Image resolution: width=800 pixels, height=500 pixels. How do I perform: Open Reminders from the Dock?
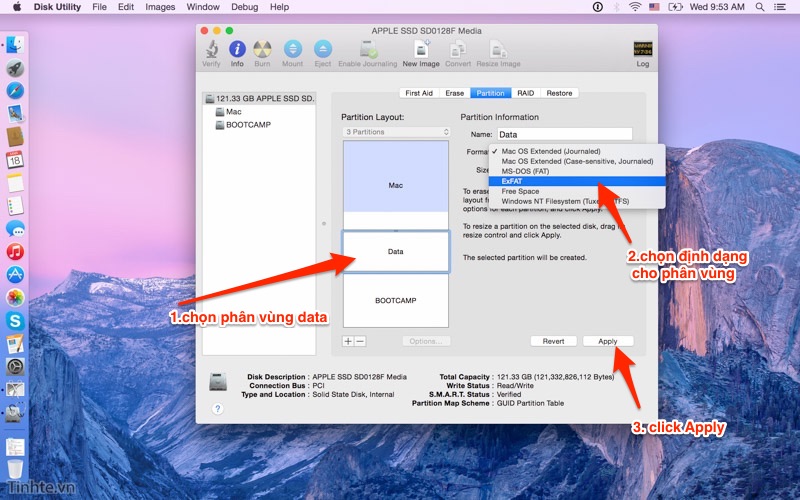[x=15, y=206]
